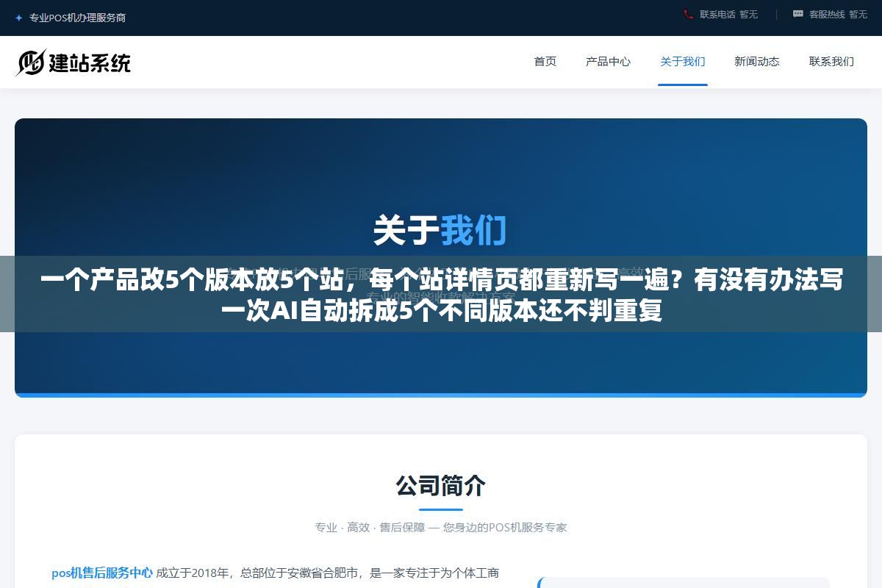Click the 专业POS机办理服务商 text
This screenshot has height=588, width=882.
coord(77,18)
